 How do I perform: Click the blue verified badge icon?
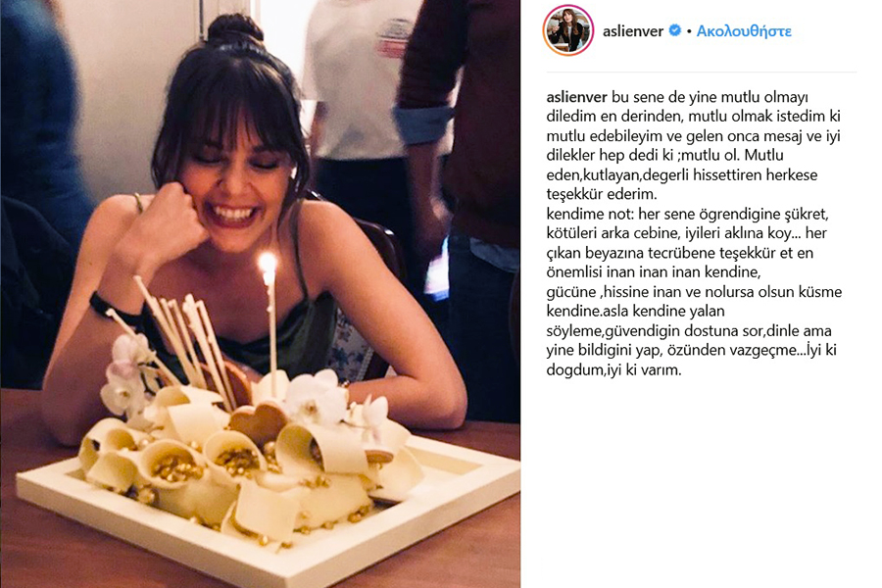674,30
